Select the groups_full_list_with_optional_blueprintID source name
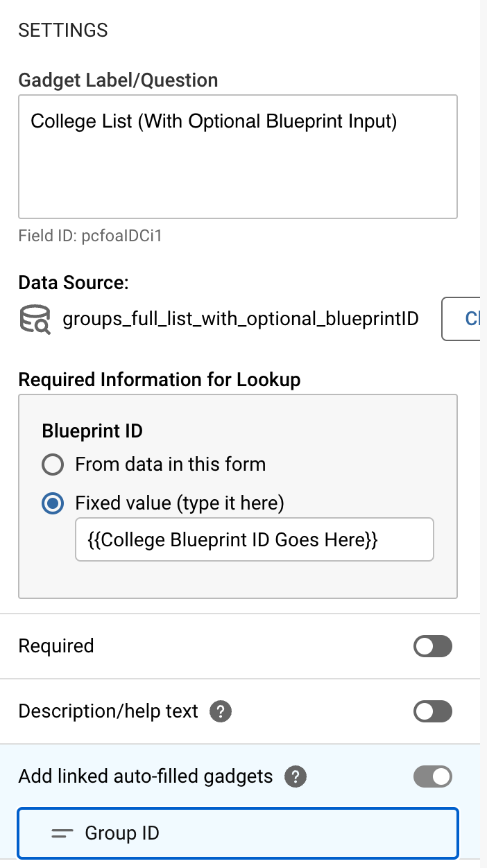Image resolution: width=487 pixels, height=868 pixels. [x=239, y=318]
